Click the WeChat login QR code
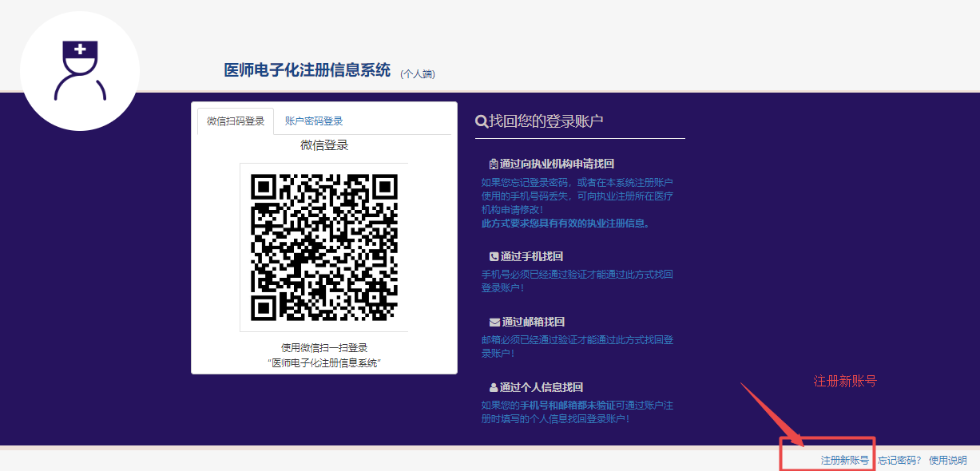 click(x=323, y=247)
